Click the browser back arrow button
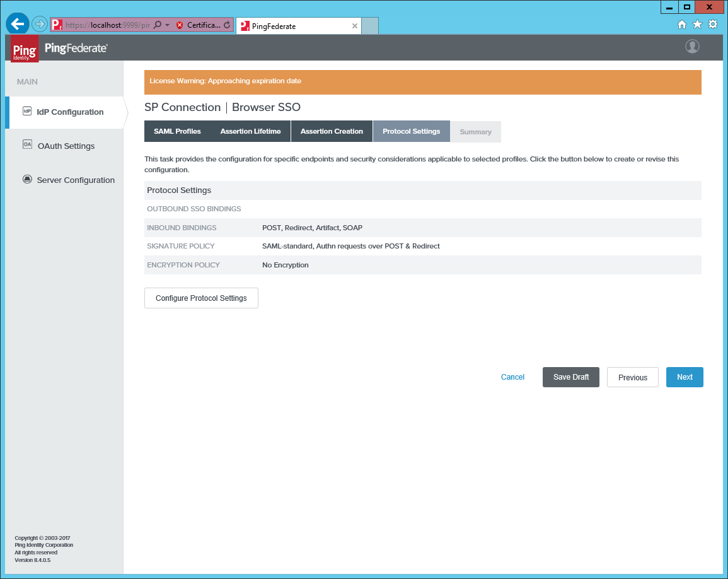728x579 pixels. 18,24
